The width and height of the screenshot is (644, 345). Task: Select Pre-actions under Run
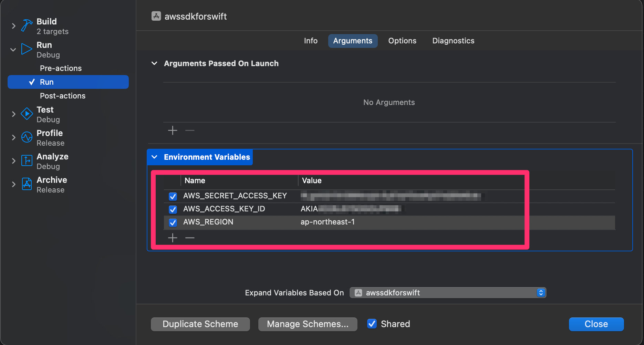[61, 68]
